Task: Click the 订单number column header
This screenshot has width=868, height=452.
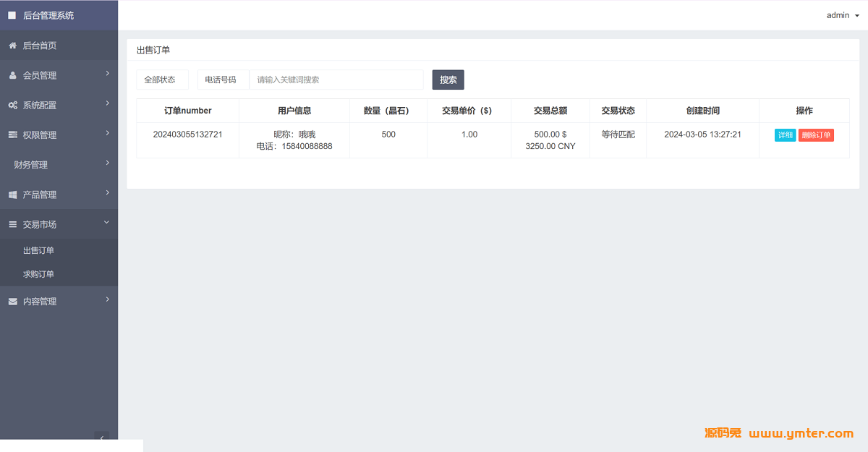Action: [x=188, y=111]
